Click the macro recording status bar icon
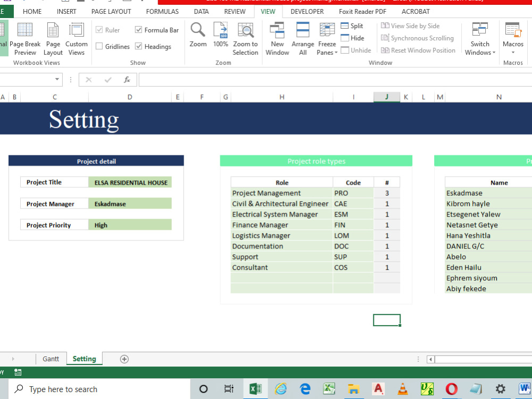The image size is (532, 399). [x=18, y=372]
